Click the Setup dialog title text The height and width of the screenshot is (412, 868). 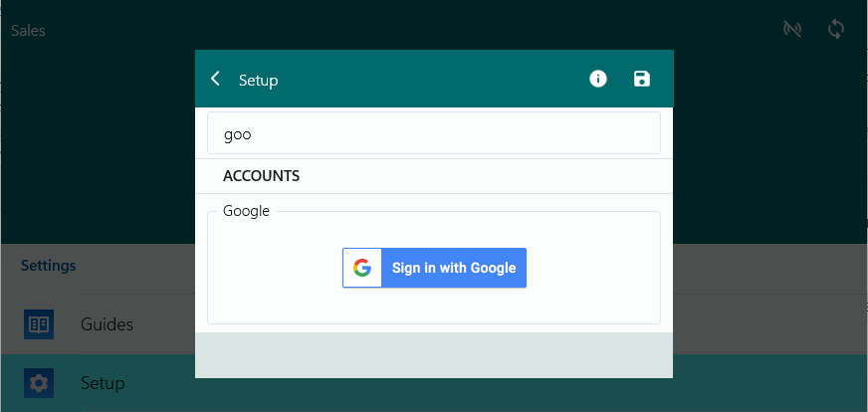[x=258, y=81]
